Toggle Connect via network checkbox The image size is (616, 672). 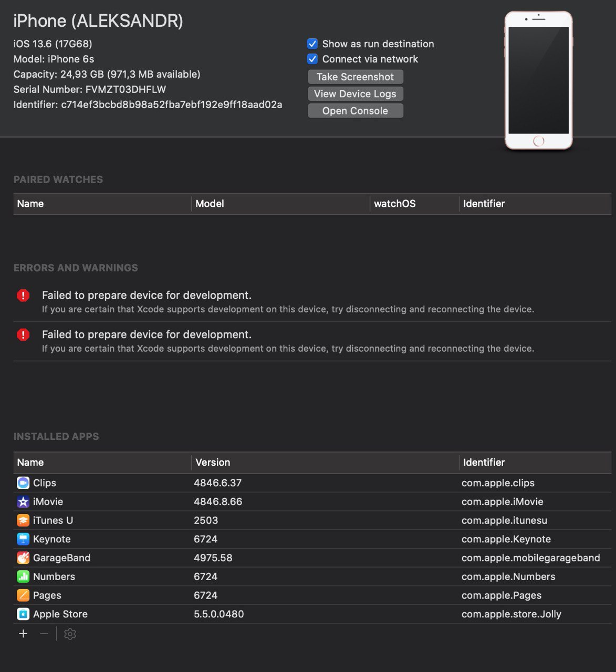pyautogui.click(x=312, y=59)
